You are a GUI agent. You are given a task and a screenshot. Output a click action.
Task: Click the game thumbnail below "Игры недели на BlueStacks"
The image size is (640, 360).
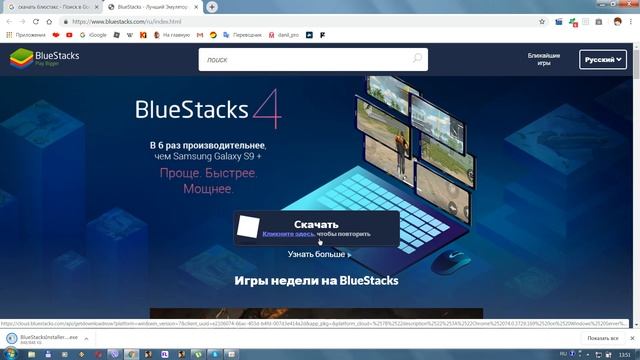316,313
